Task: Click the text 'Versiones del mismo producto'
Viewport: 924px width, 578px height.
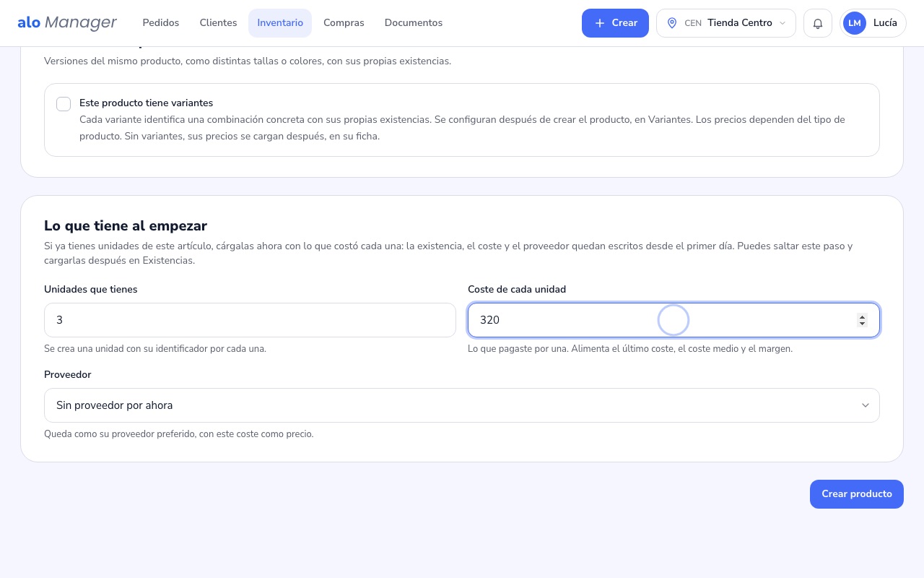Action: [248, 61]
